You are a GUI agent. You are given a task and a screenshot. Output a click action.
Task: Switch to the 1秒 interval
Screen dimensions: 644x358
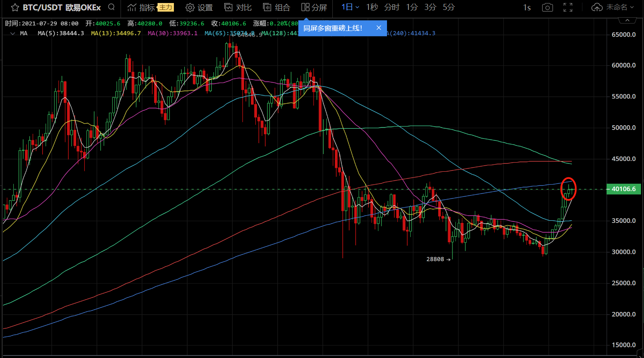click(x=372, y=7)
